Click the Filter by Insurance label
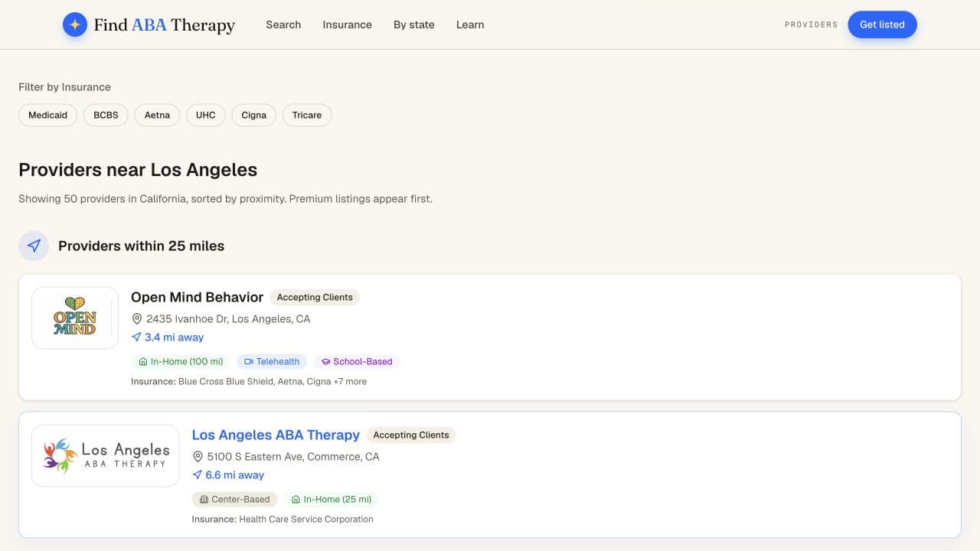Screen dimensions: 980x551 [x=64, y=87]
